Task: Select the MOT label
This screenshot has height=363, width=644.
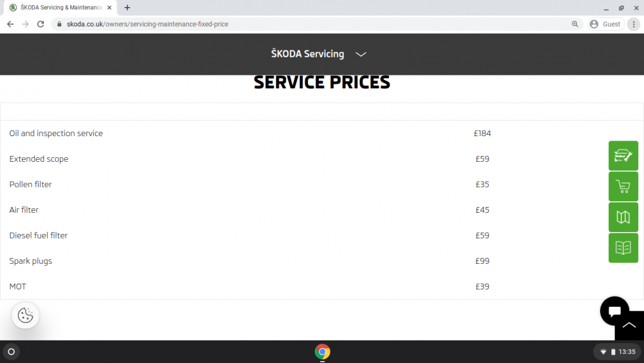Action: click(17, 286)
